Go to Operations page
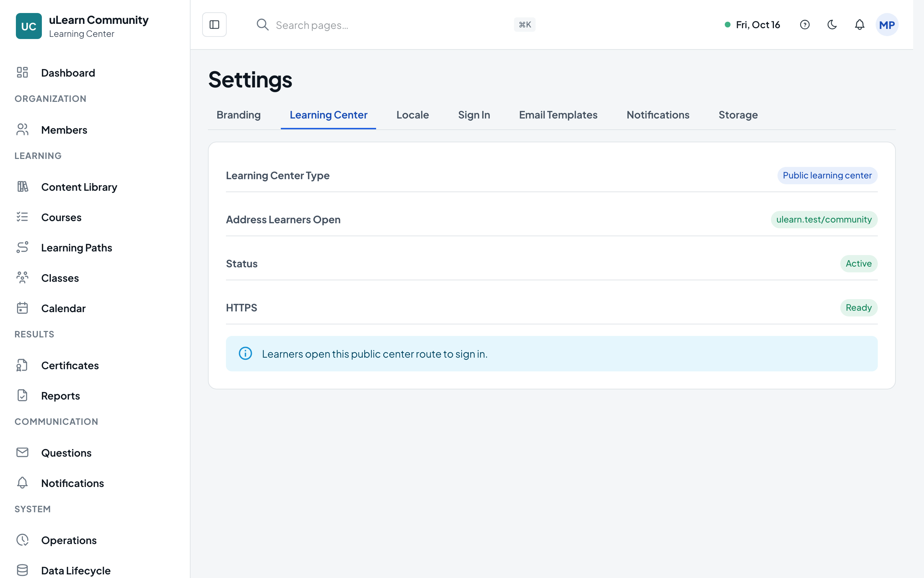The image size is (924, 578). (x=95, y=540)
